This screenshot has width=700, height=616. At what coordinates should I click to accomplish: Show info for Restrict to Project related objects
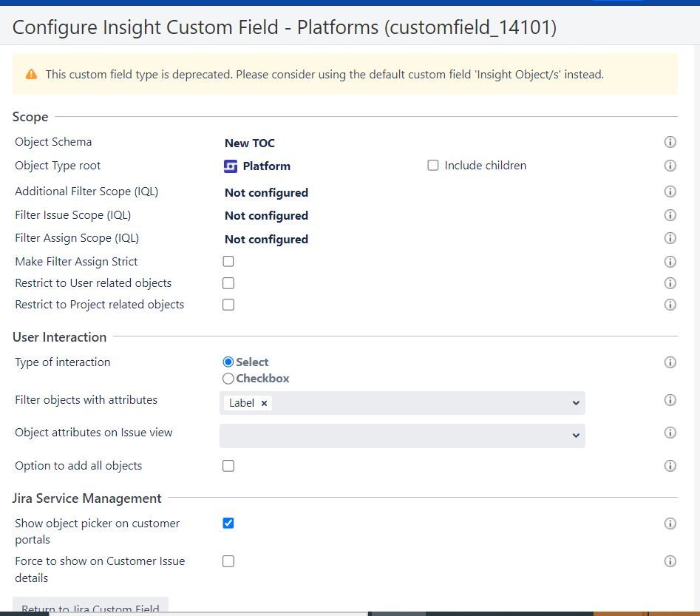pos(670,305)
